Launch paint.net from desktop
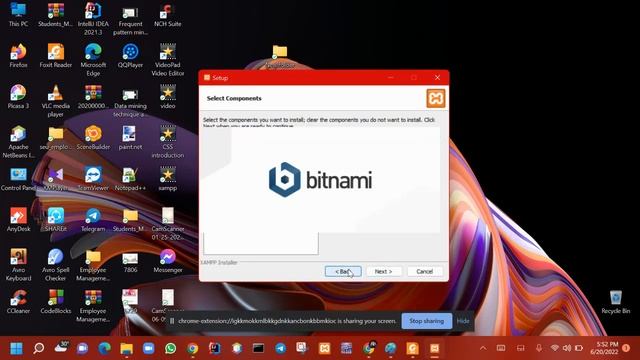 [130, 138]
